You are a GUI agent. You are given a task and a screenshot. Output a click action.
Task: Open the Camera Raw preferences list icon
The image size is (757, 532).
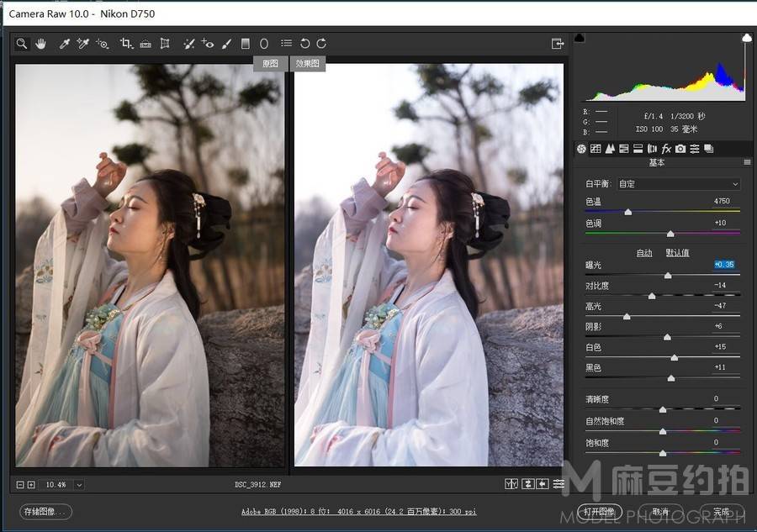click(x=286, y=44)
